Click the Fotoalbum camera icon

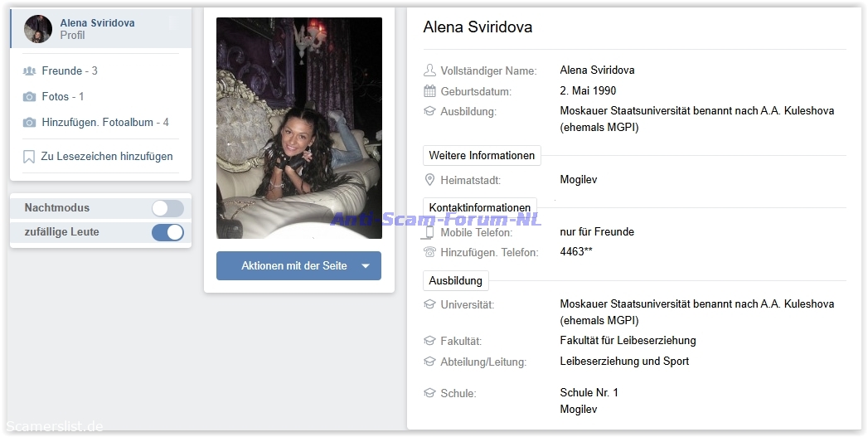point(30,123)
